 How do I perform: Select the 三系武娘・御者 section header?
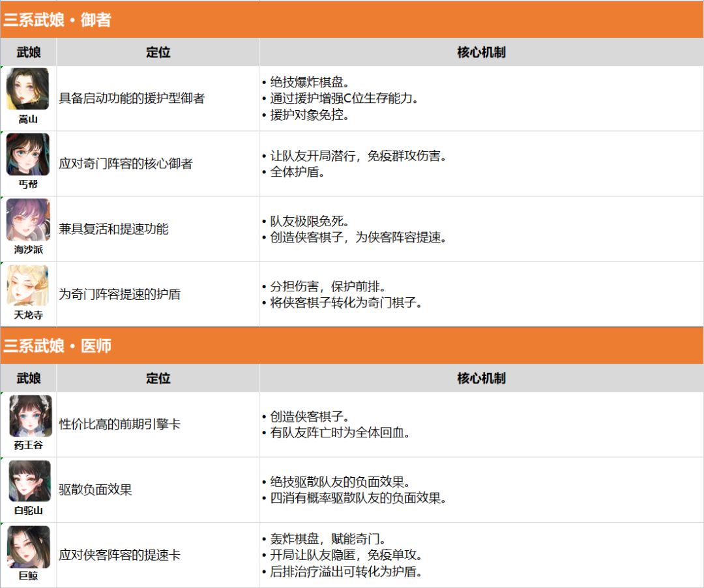pyautogui.click(x=352, y=20)
